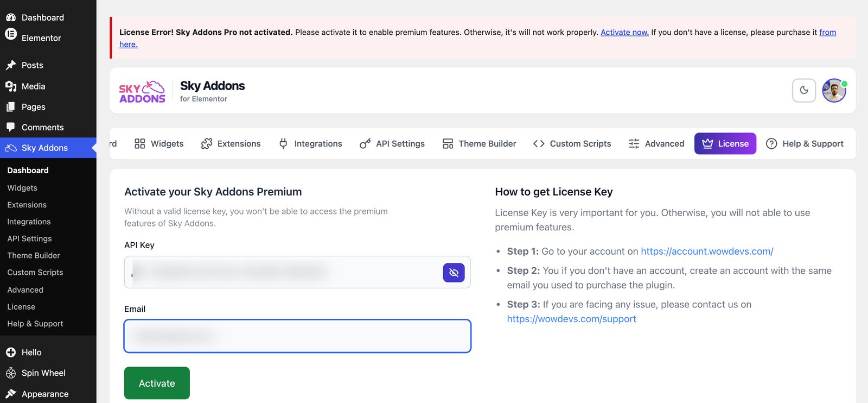Open the account.wowdevs.com link
868x403 pixels.
pos(707,251)
